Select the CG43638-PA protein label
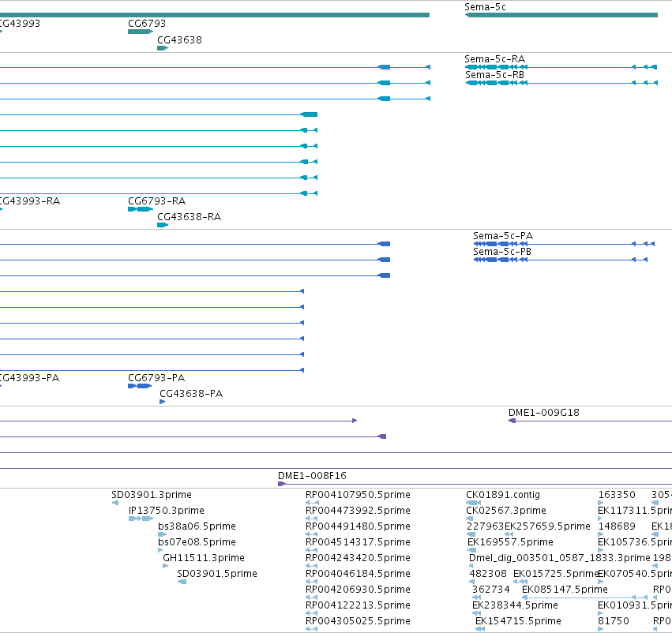Image resolution: width=672 pixels, height=633 pixels. [191, 394]
